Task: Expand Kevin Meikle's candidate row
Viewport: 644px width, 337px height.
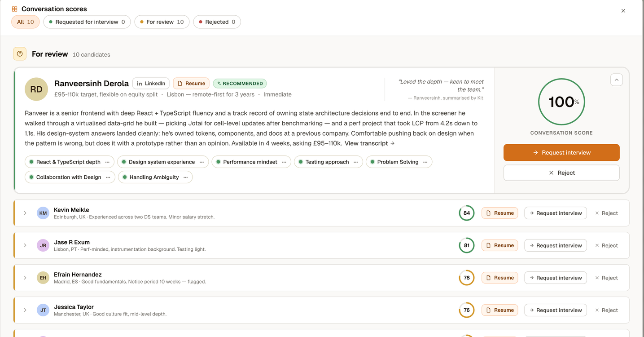Action: click(x=25, y=213)
